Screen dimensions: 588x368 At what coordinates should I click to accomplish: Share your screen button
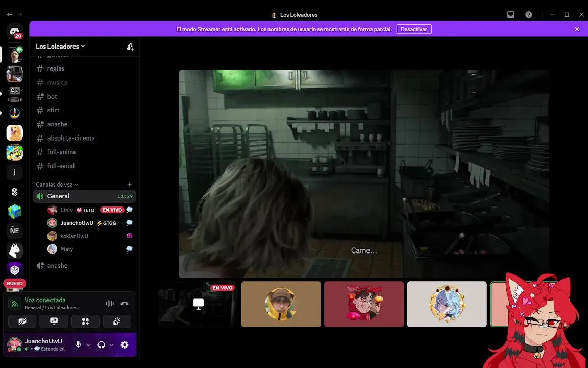coord(54,321)
